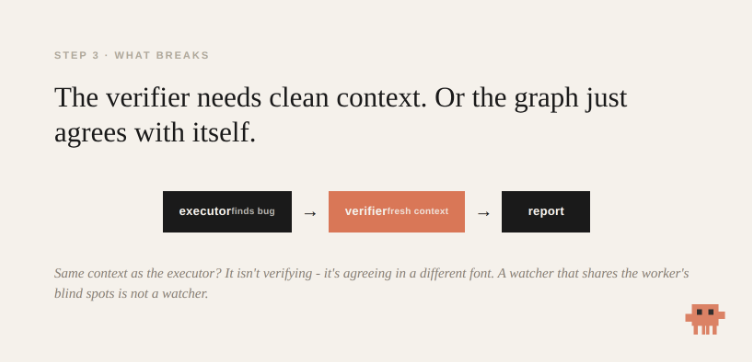This screenshot has width=752, height=362.
Task: Click the word 'report' label
Action: point(546,211)
